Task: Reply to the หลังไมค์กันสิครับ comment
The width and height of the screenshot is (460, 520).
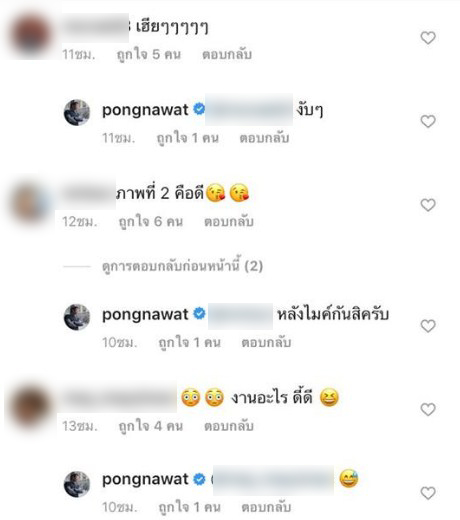Action: pos(266,342)
